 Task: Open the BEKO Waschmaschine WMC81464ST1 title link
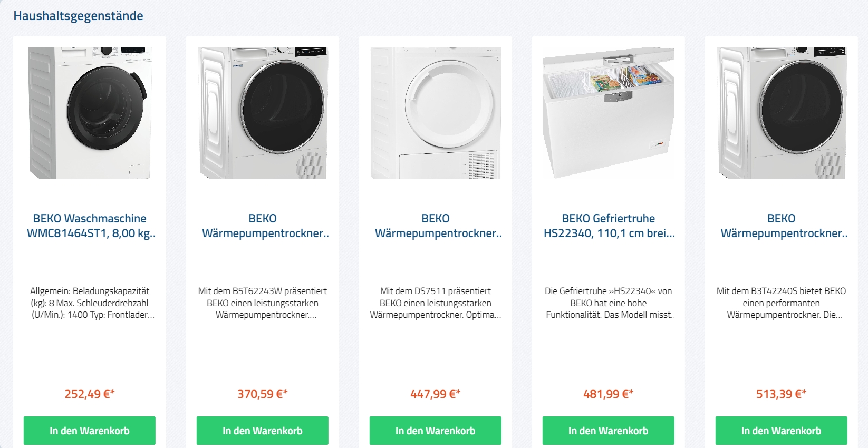click(x=90, y=226)
